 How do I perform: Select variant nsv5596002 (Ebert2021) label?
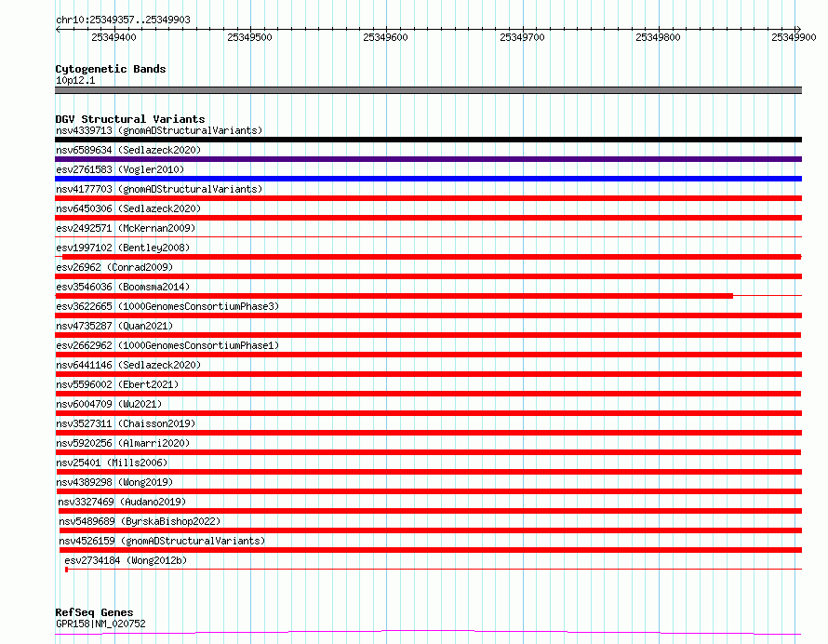(117, 384)
